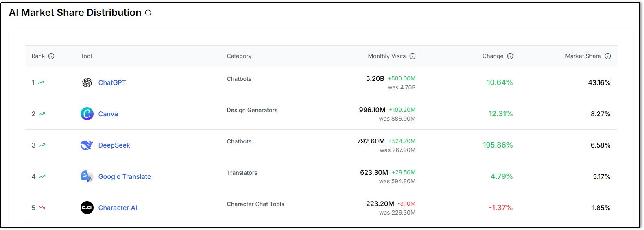Open the ChatGPT tool link
Screen dimensions: 644x230
coord(112,82)
